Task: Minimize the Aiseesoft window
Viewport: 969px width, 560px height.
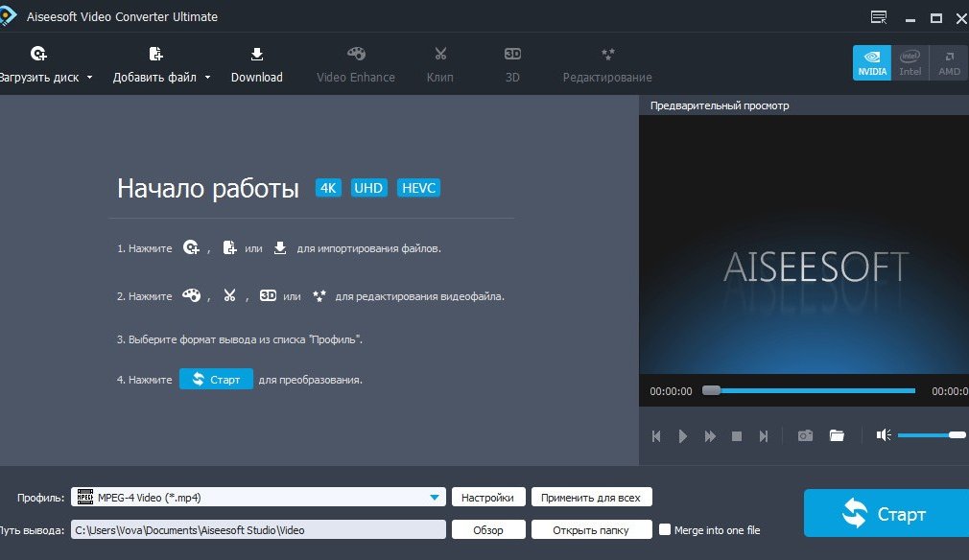Action: click(910, 18)
